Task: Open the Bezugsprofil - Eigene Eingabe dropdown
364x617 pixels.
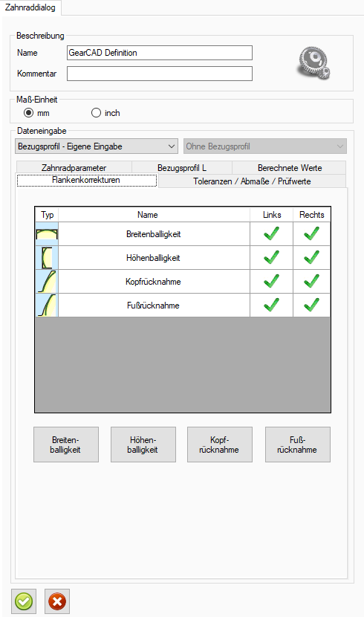Action: click(97, 146)
